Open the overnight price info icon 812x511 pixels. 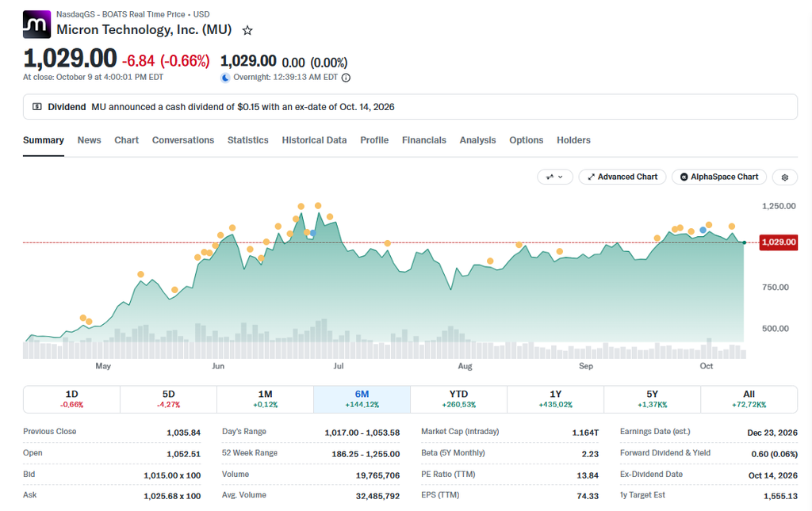346,78
